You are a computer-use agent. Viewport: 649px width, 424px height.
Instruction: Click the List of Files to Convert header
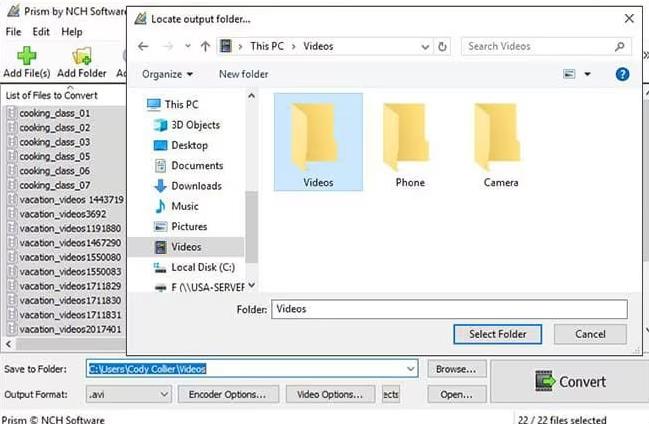tap(52, 96)
